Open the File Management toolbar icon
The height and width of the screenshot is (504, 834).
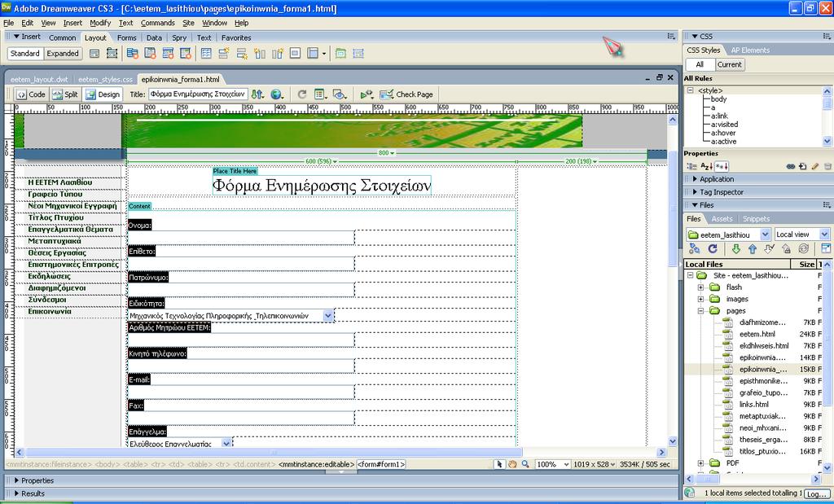257,94
